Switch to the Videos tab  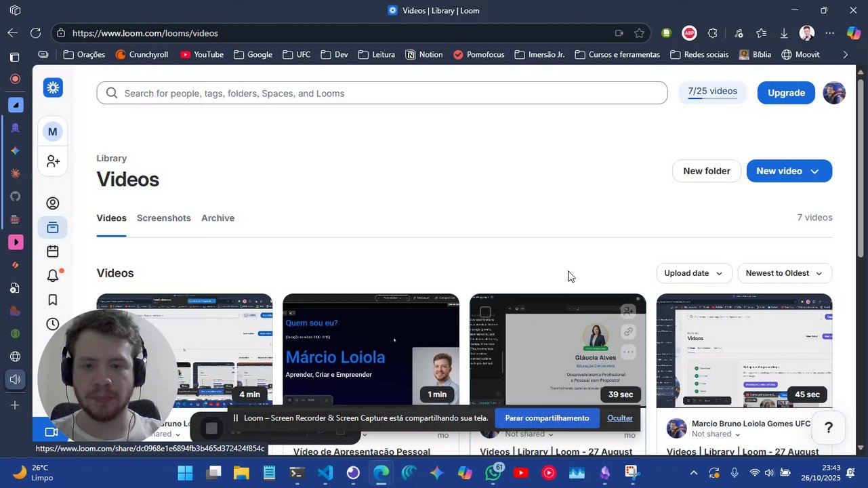click(111, 218)
